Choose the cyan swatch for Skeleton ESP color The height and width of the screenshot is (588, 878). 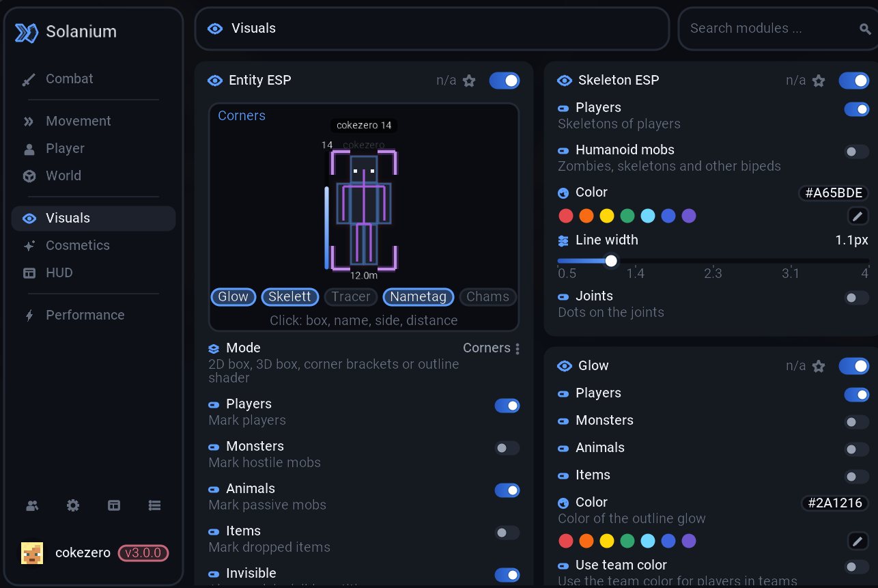point(648,216)
